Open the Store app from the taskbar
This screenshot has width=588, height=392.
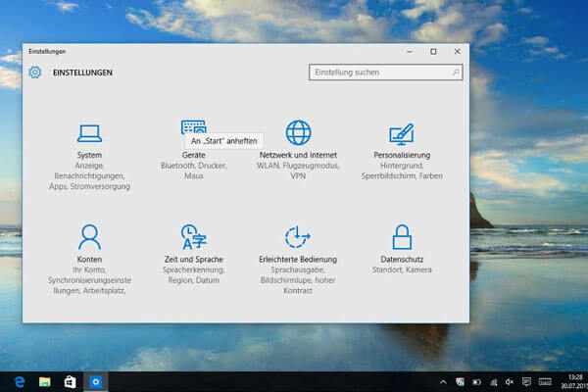click(70, 382)
